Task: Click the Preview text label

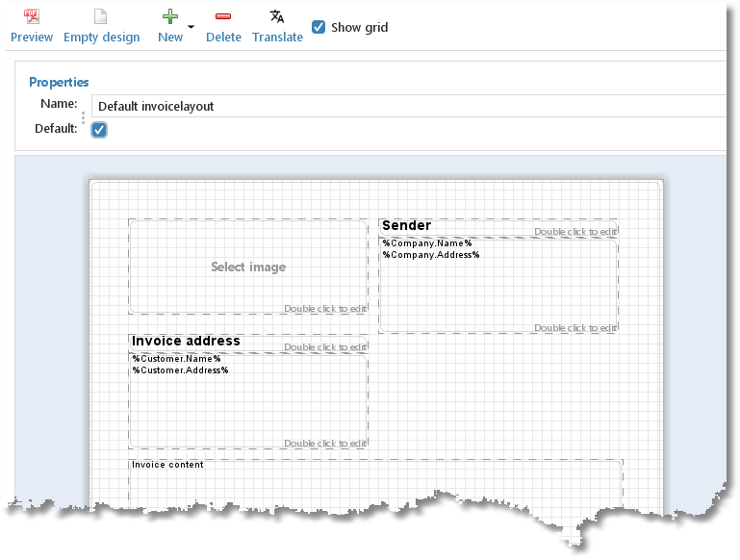Action: click(32, 38)
